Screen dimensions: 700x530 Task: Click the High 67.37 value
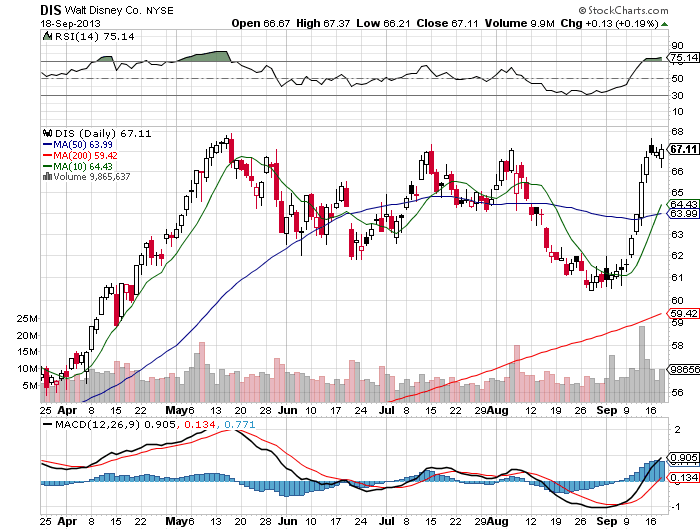point(323,23)
